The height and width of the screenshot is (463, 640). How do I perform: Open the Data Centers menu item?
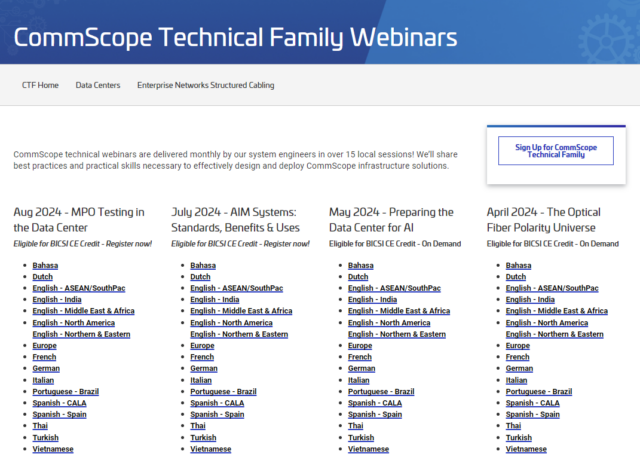point(98,85)
